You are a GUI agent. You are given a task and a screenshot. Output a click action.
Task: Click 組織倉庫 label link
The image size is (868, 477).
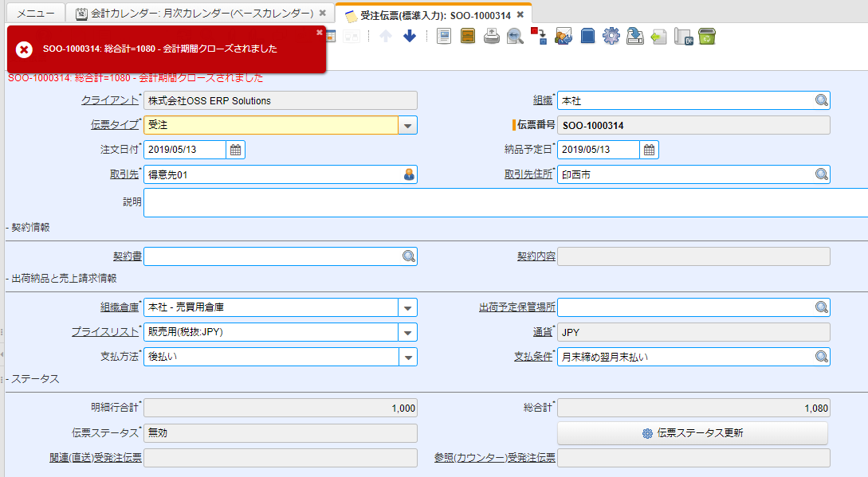click(119, 307)
